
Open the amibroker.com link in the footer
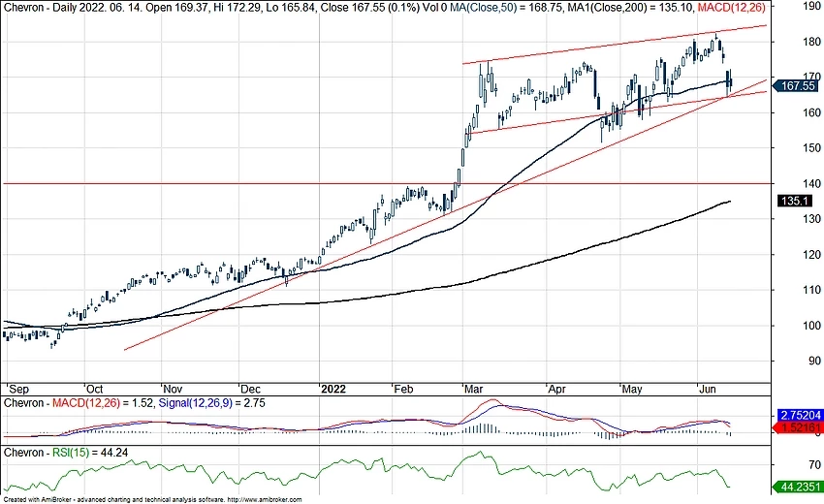tap(266, 500)
